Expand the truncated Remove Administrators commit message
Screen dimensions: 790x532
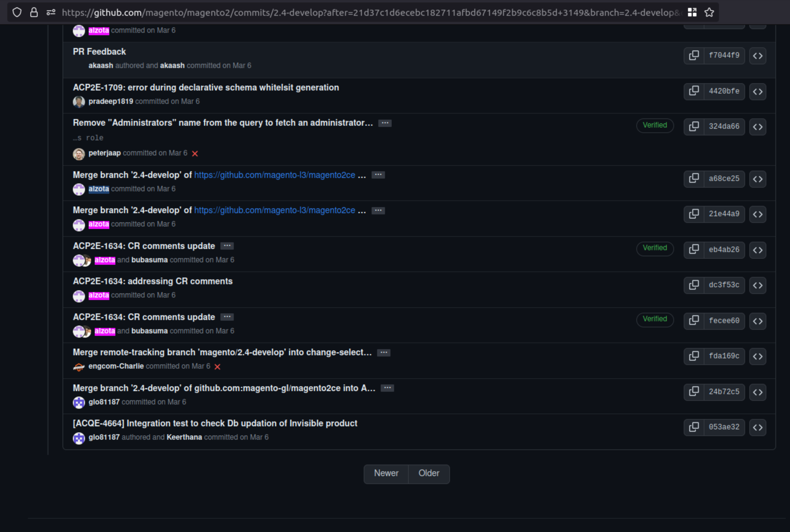pos(385,123)
